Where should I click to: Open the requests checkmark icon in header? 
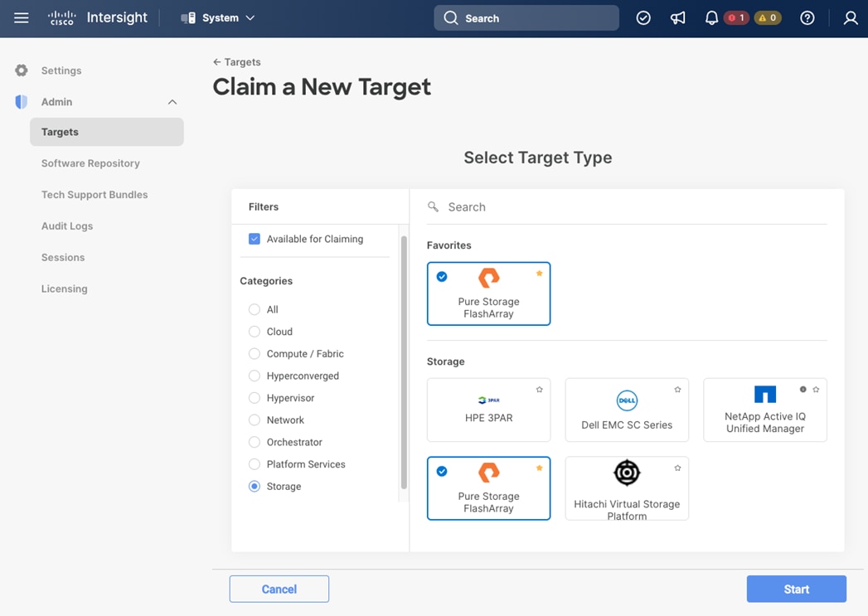[x=643, y=17]
